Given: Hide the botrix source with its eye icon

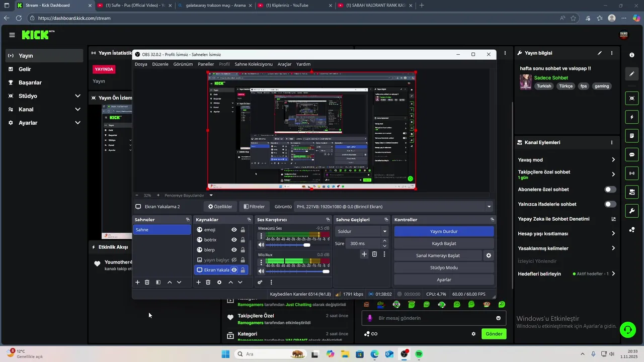Looking at the screenshot, I should pyautogui.click(x=234, y=240).
